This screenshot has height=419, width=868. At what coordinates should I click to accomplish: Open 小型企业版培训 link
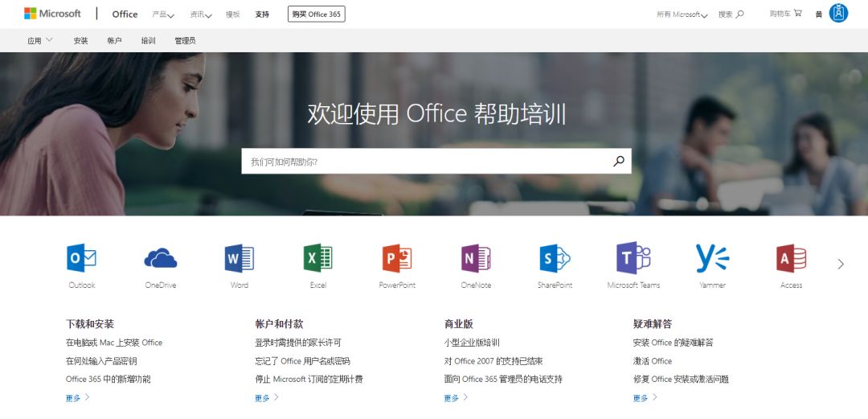click(x=472, y=343)
